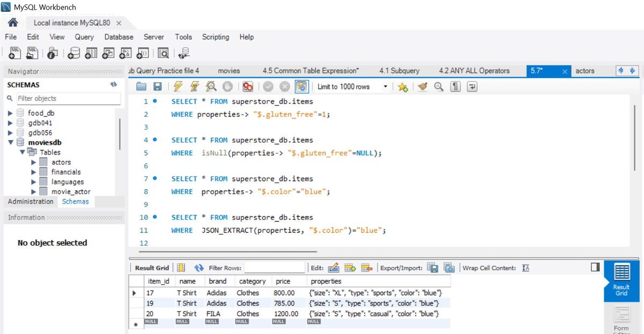
Task: Switch to 4.2 ANY ALL Operators tab
Action: (474, 71)
